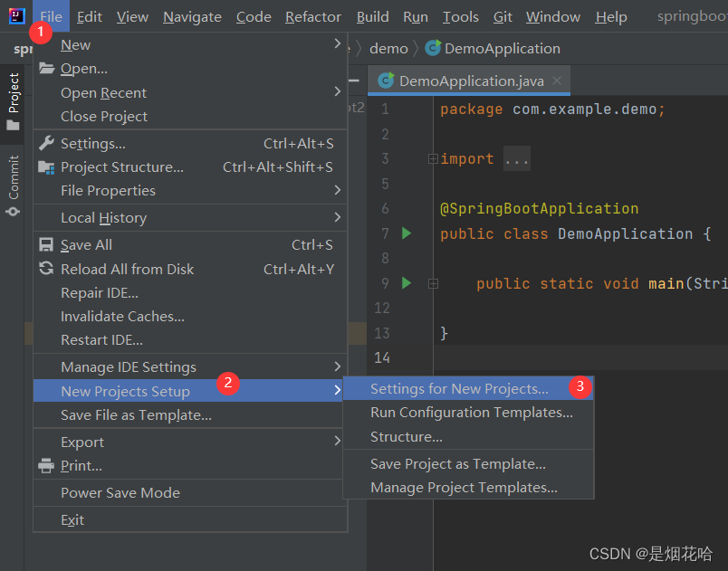Image resolution: width=728 pixels, height=571 pixels.
Task: Choose Settings for New Projects...
Action: [x=468, y=388]
